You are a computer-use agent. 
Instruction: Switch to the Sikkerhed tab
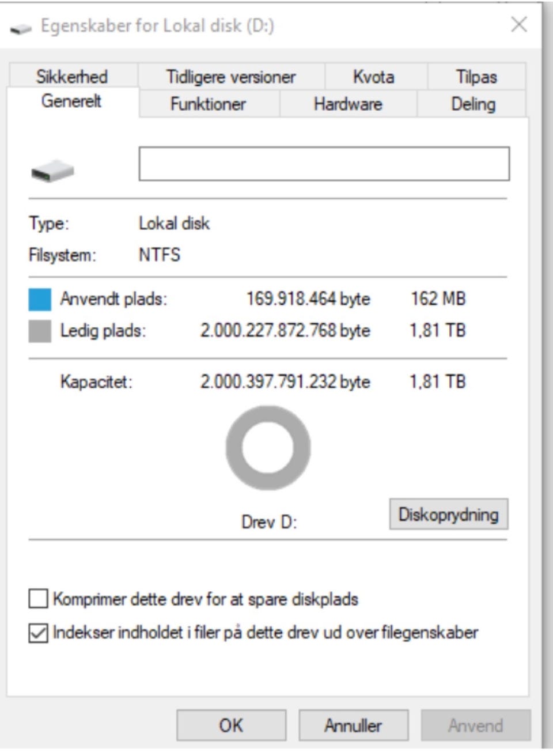click(x=73, y=76)
